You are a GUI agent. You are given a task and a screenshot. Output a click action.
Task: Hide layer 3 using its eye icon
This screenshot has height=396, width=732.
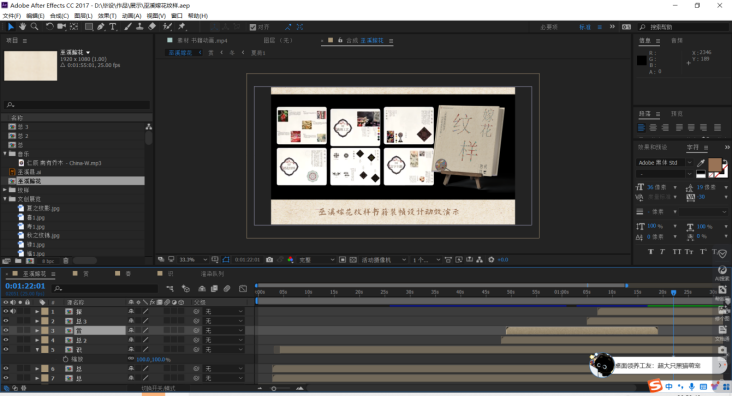[6, 330]
